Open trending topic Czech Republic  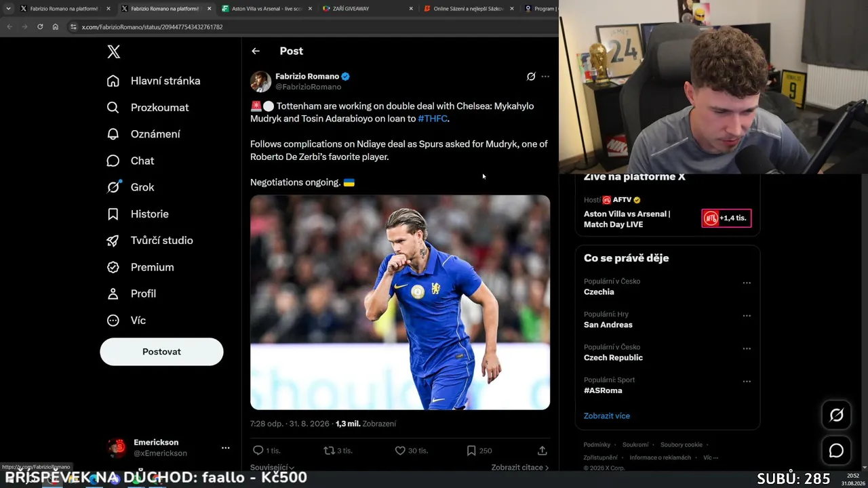(613, 358)
